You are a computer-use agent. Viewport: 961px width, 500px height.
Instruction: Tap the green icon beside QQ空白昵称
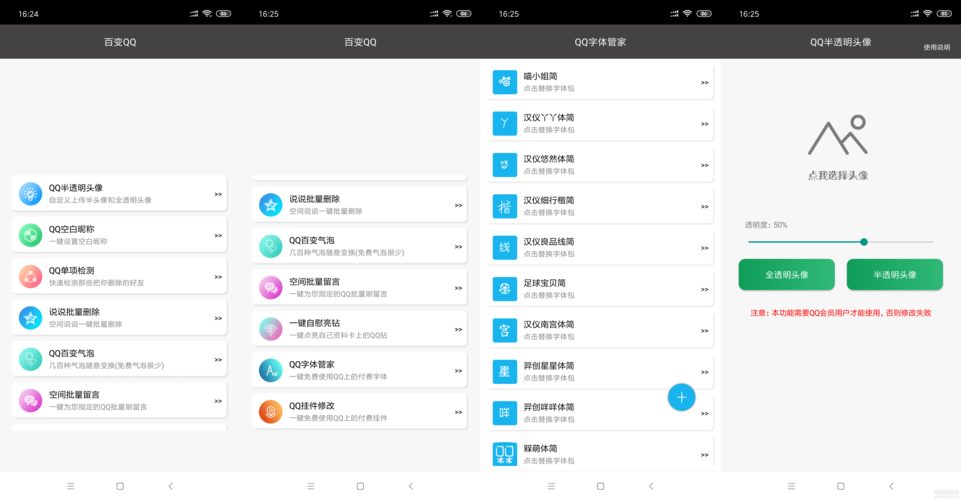pos(30,235)
